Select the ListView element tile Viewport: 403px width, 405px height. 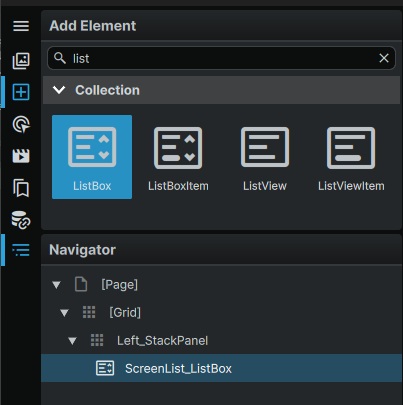tap(265, 157)
